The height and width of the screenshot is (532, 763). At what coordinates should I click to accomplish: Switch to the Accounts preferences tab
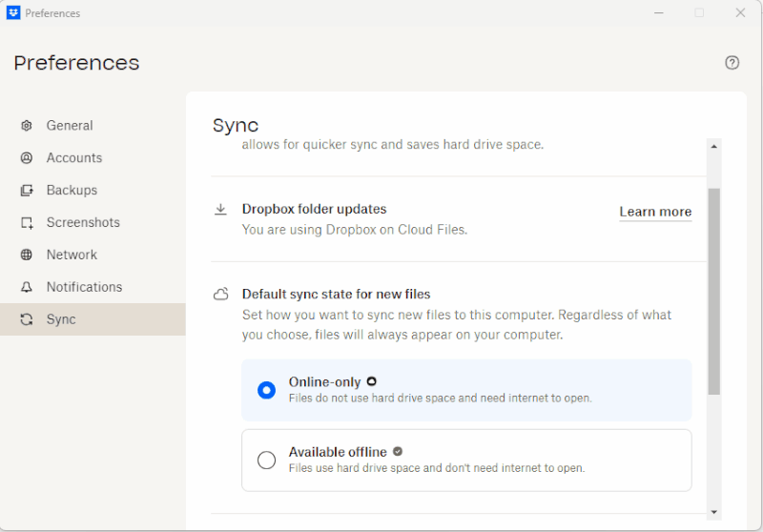coord(74,158)
